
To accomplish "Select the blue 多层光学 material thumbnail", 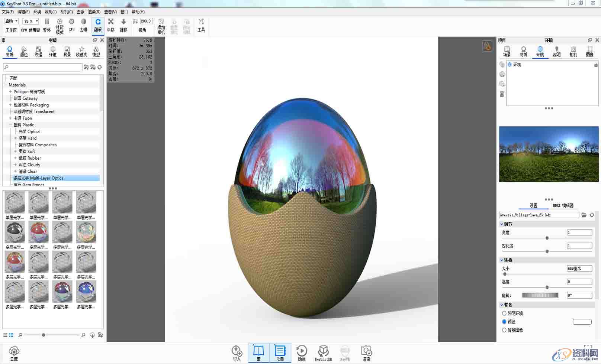I will (x=86, y=292).
